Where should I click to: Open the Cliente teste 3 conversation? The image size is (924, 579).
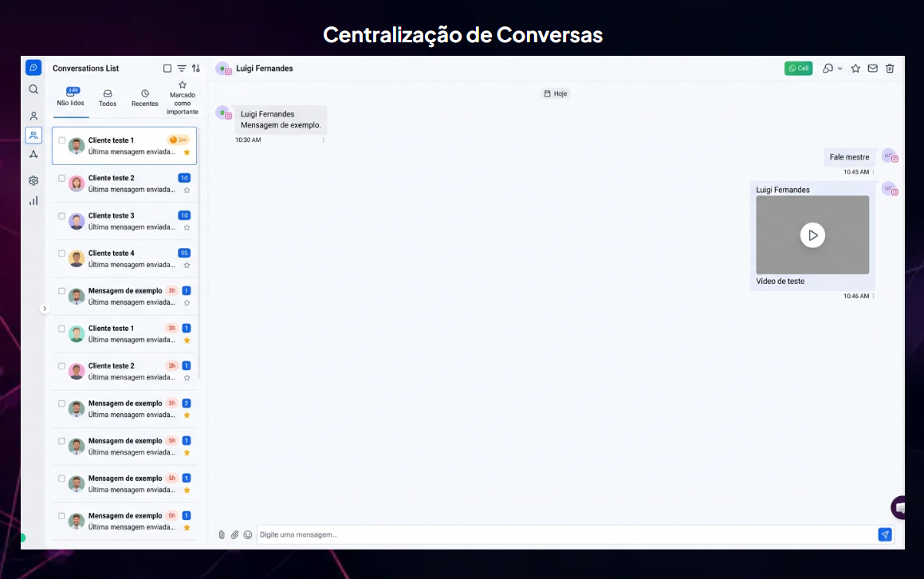click(x=124, y=221)
